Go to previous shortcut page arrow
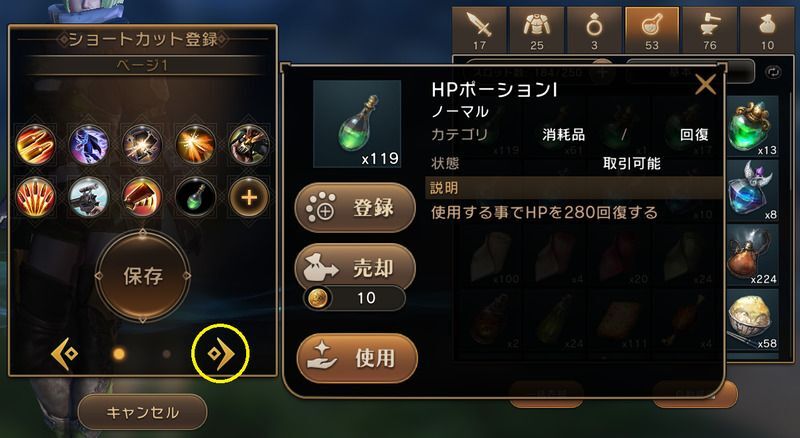Viewport: 800px width, 438px height. (x=65, y=353)
